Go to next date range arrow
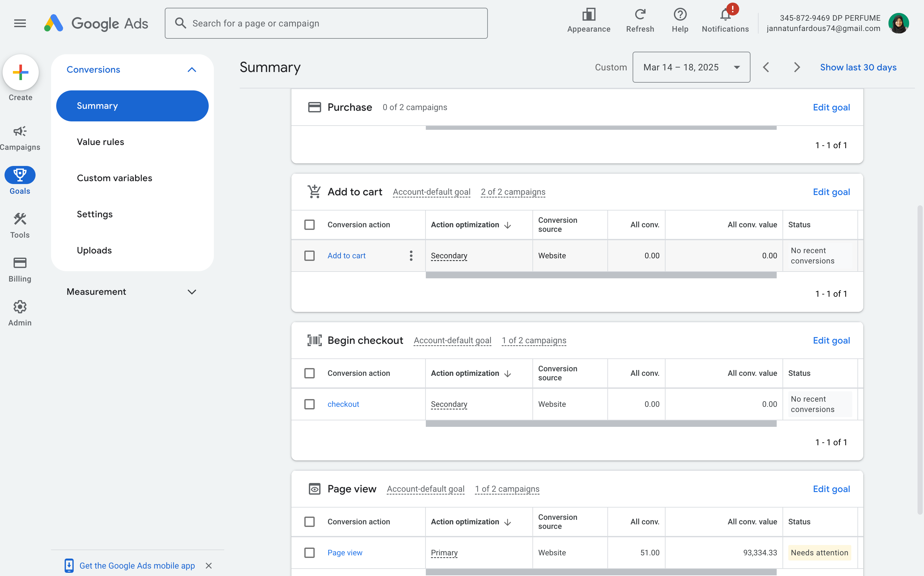Screen dimensions: 924x576 point(797,67)
